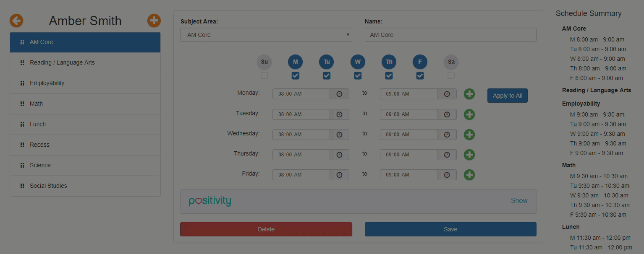Open clock picker for Thursday end time
644x254 pixels.
click(x=447, y=155)
